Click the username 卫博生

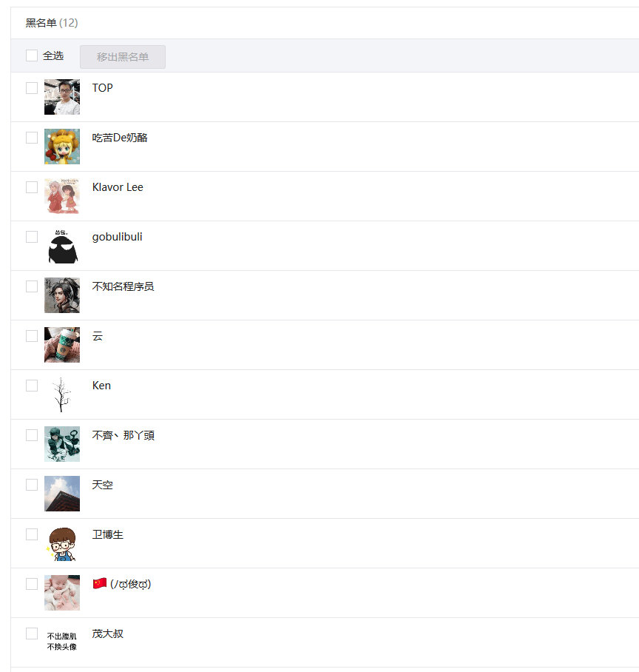(x=107, y=534)
